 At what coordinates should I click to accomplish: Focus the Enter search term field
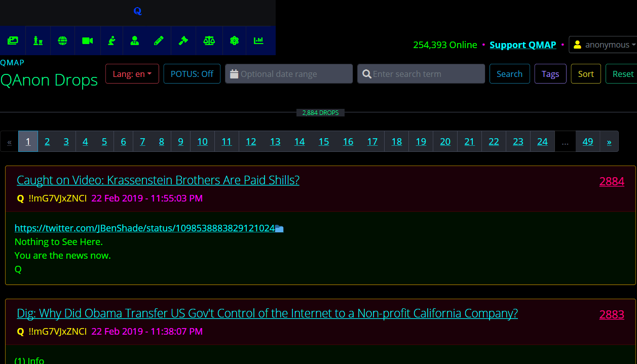pyautogui.click(x=421, y=74)
